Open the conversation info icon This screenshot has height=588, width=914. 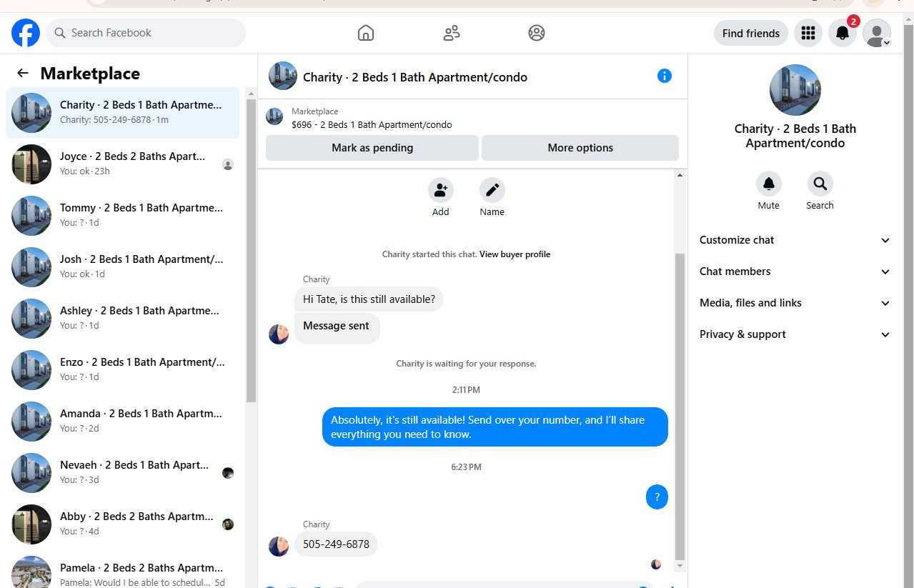point(665,76)
